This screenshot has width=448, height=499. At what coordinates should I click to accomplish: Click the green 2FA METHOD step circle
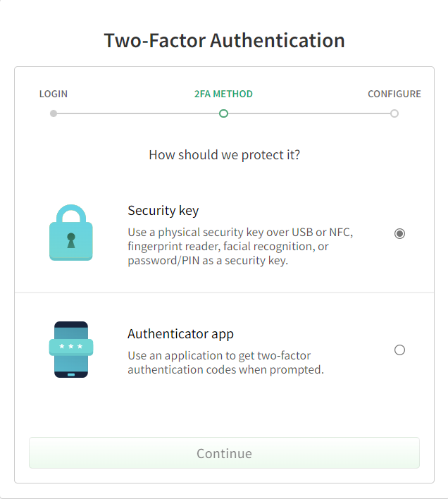pyautogui.click(x=223, y=113)
